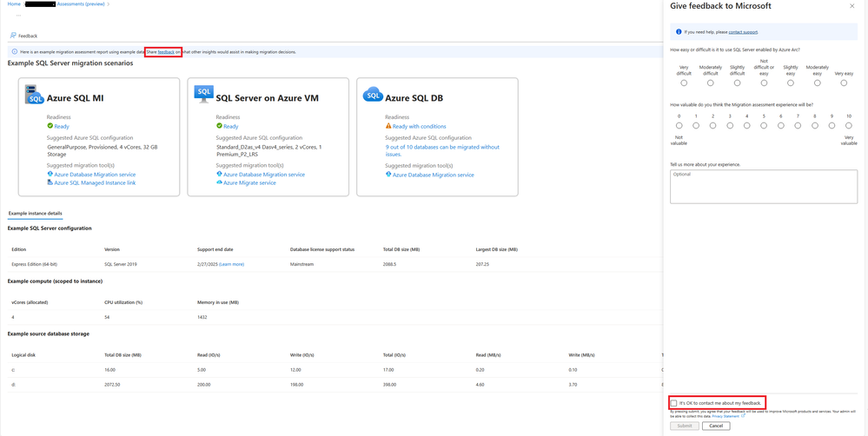Open the Ready with conditions link

(419, 126)
